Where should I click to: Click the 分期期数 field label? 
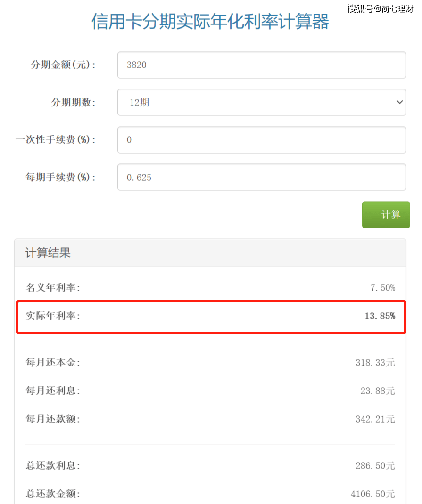(x=73, y=102)
